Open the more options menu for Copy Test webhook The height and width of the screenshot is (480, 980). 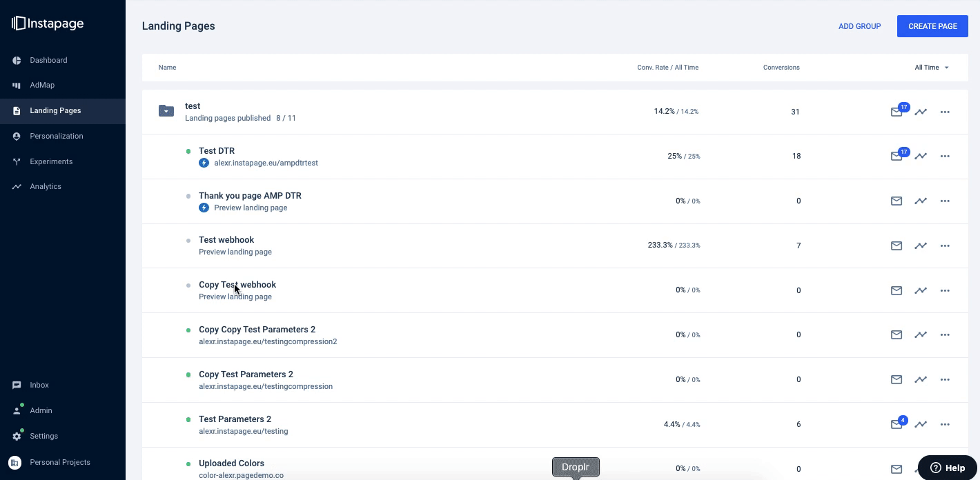coord(945,290)
